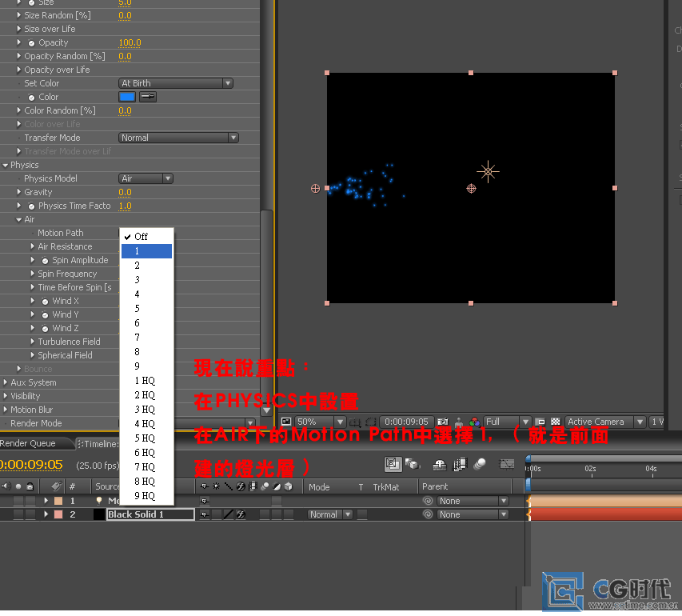Select option 1 in Motion Path menu
Screen dimensions: 682x616
tap(146, 251)
